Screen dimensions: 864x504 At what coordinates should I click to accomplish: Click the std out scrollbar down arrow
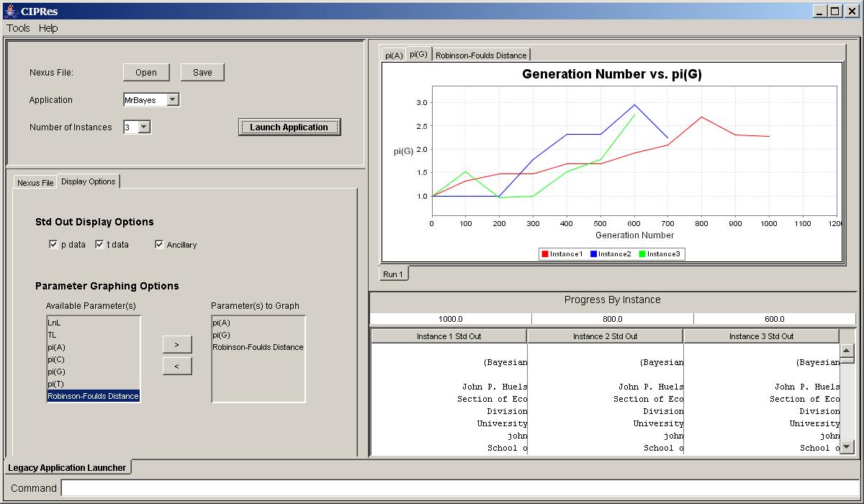click(847, 447)
